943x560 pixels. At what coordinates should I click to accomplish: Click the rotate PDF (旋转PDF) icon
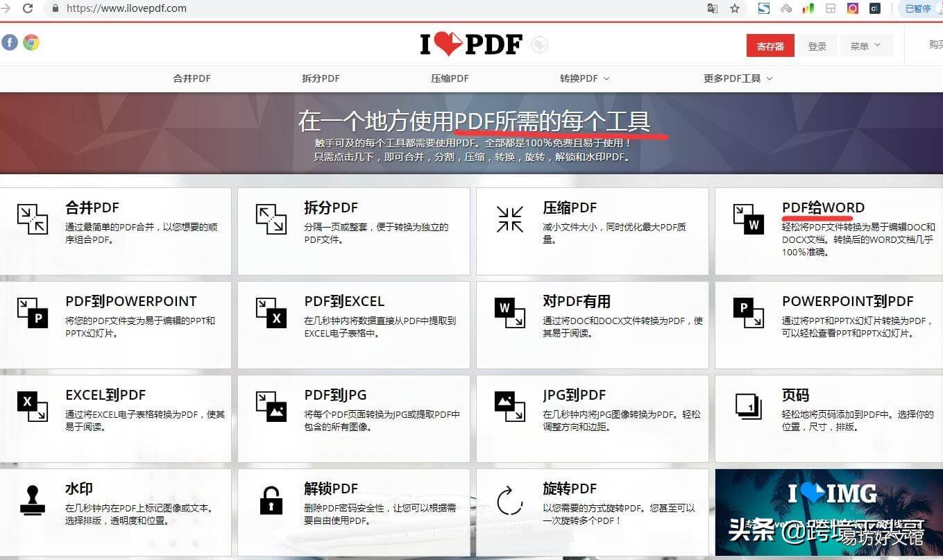(x=510, y=500)
